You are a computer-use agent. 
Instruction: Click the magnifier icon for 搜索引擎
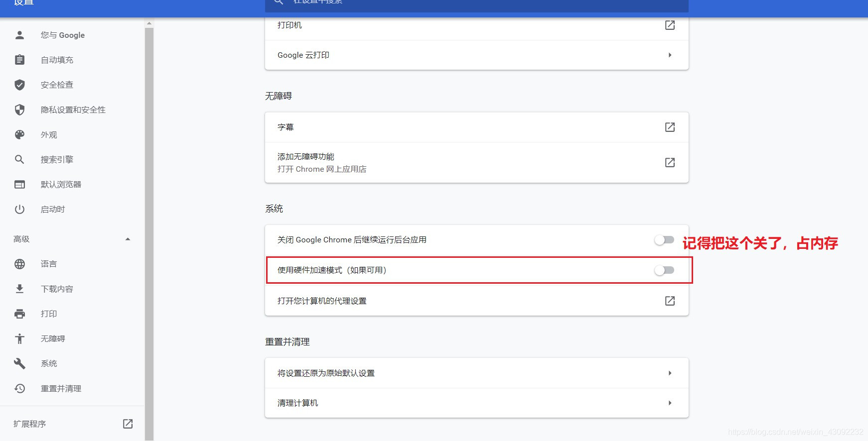(19, 159)
